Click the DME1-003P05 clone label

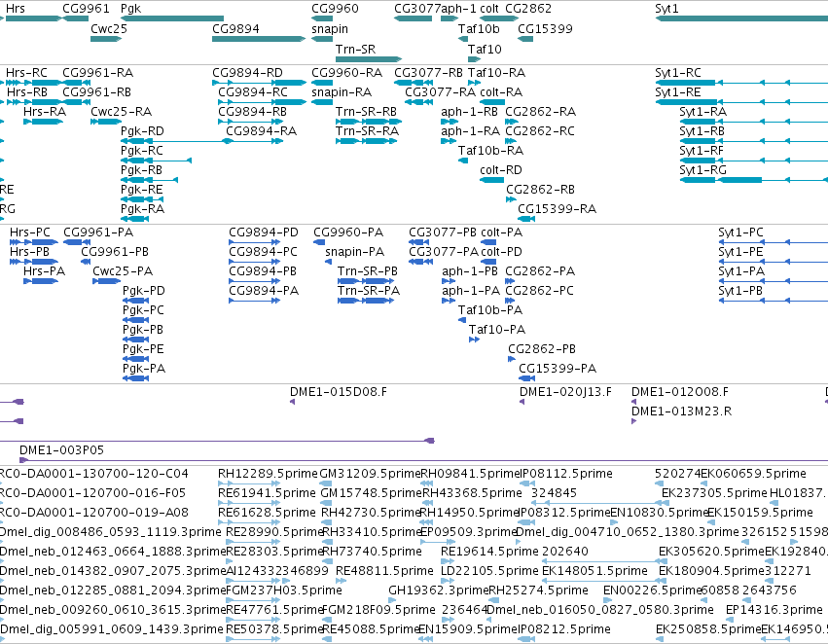tap(61, 450)
